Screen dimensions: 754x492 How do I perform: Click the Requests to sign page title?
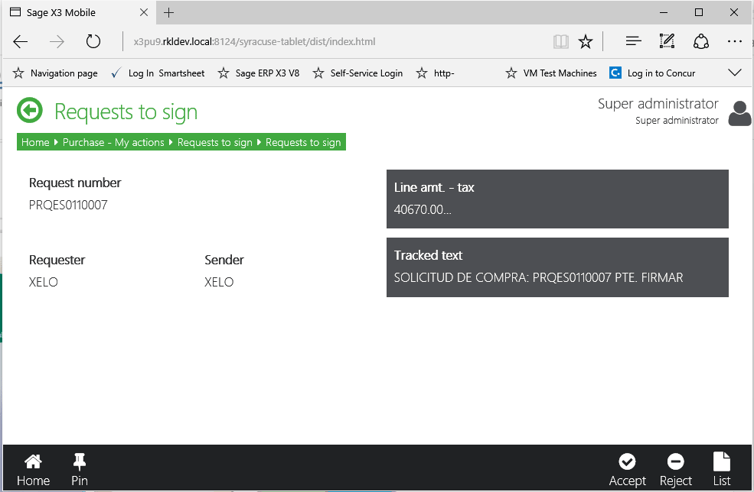point(126,112)
